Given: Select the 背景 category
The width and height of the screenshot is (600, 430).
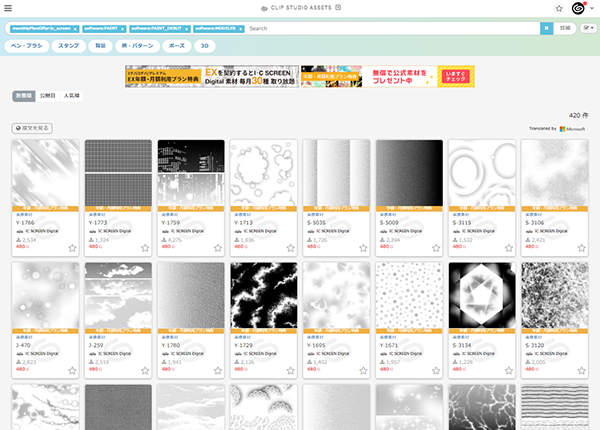Looking at the screenshot, I should click(x=100, y=46).
